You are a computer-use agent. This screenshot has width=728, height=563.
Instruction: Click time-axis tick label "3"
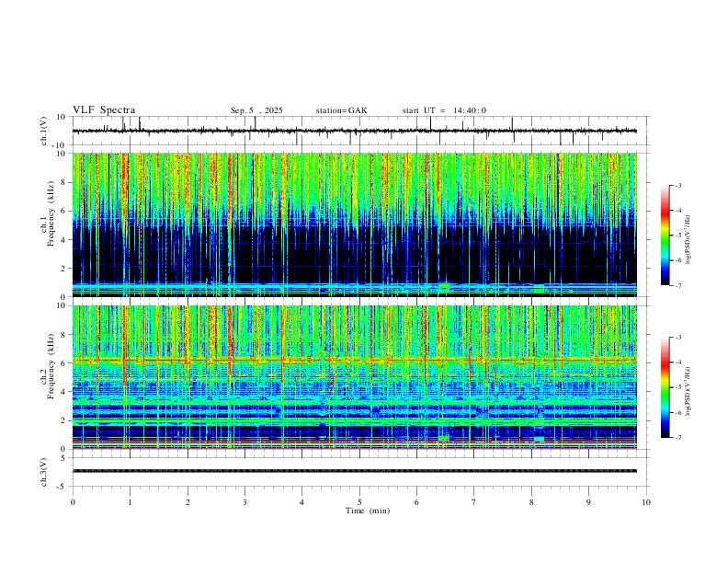(x=245, y=502)
